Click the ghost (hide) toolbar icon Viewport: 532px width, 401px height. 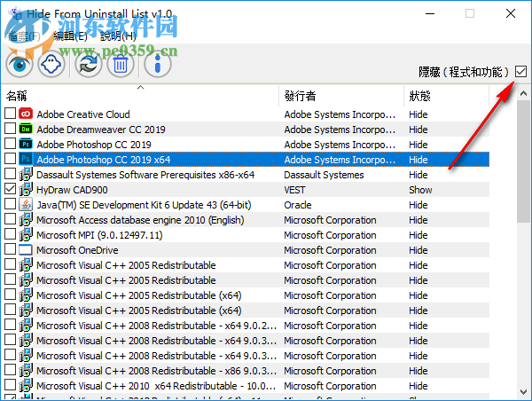51,64
